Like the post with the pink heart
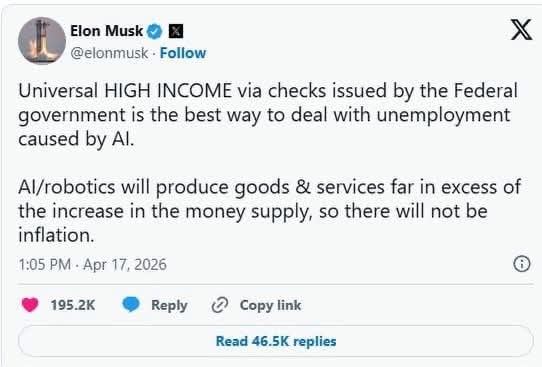The image size is (542, 367). tap(30, 305)
